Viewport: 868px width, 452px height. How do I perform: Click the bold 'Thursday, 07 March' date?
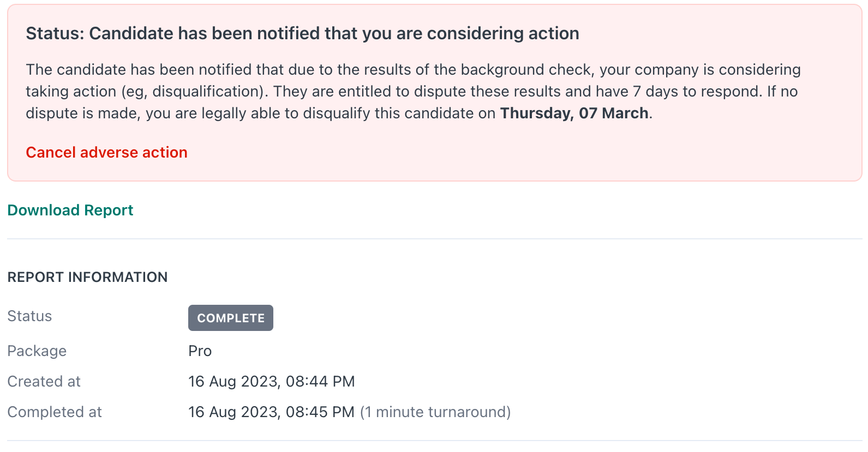[574, 113]
